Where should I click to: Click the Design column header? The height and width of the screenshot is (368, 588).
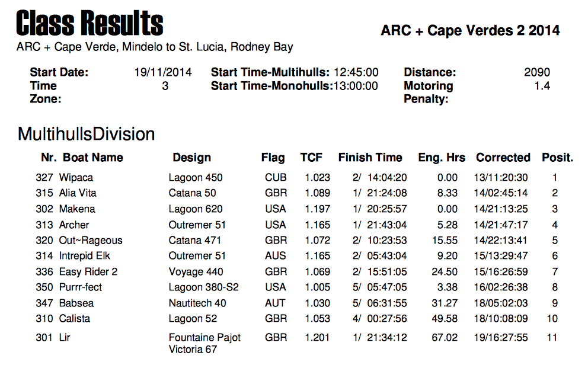point(191,158)
